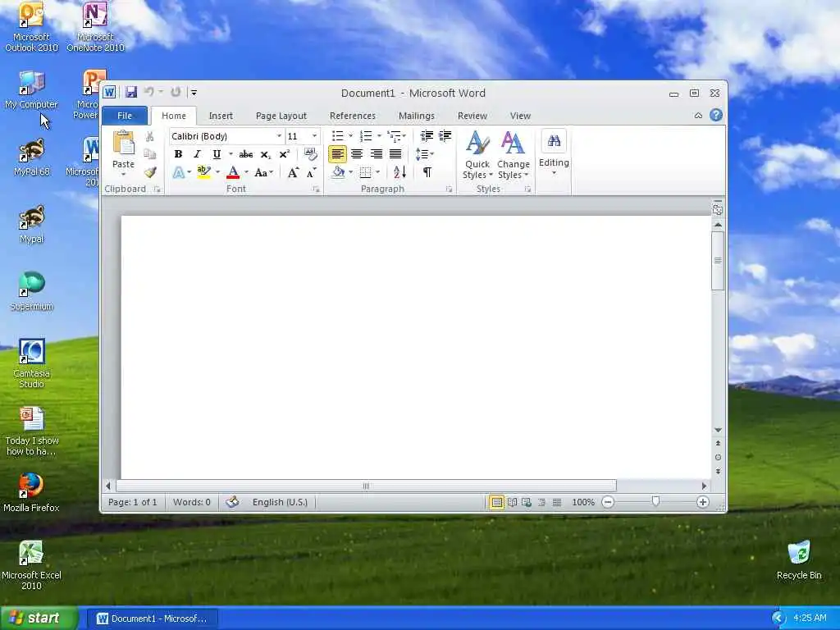Apply yellow text highlight color
The height and width of the screenshot is (630, 840).
(203, 172)
